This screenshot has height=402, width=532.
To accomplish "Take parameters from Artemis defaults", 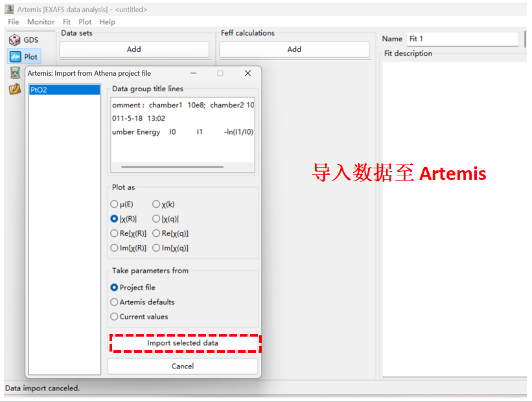I will click(x=143, y=302).
